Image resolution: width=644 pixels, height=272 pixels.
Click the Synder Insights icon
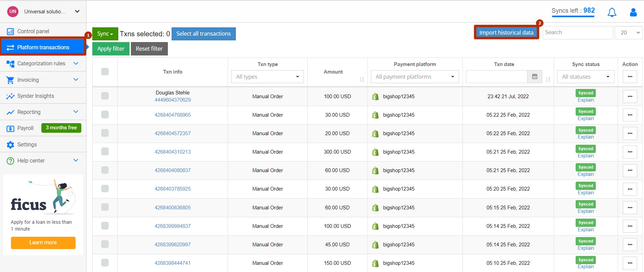[10, 96]
